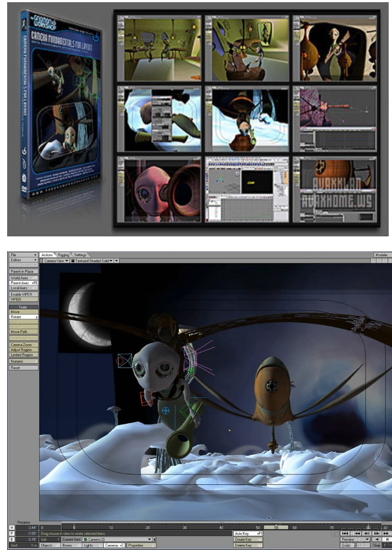The height and width of the screenshot is (558, 392).
Task: Jump to last frame with fast-forward button
Action: pyautogui.click(x=387, y=533)
